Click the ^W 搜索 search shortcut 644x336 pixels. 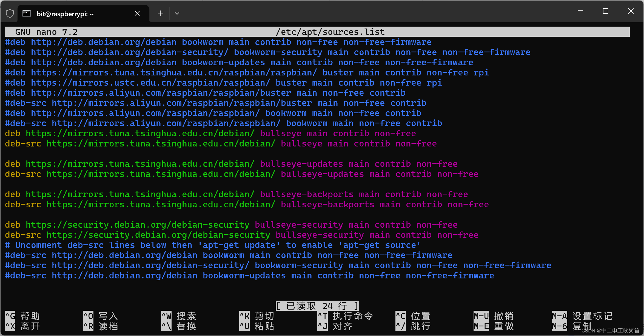[179, 316]
